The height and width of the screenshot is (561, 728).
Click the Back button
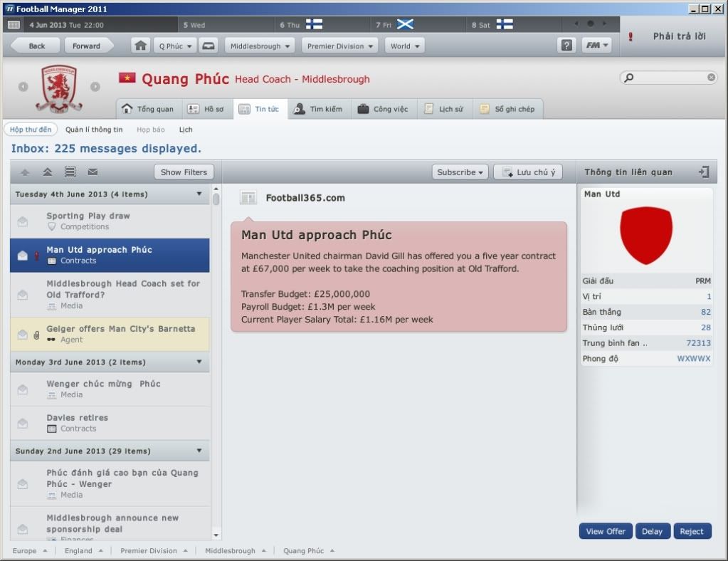point(37,46)
